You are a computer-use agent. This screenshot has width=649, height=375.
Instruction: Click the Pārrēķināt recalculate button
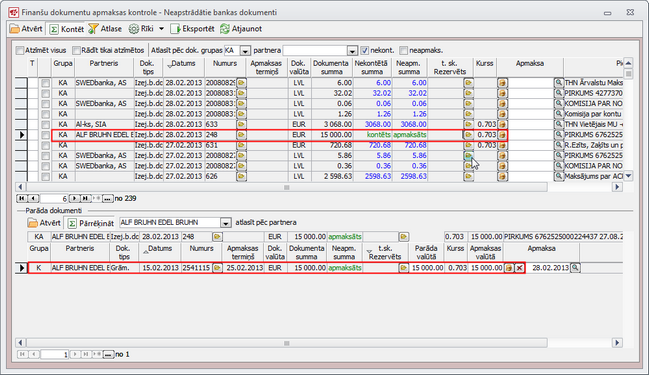[91, 223]
